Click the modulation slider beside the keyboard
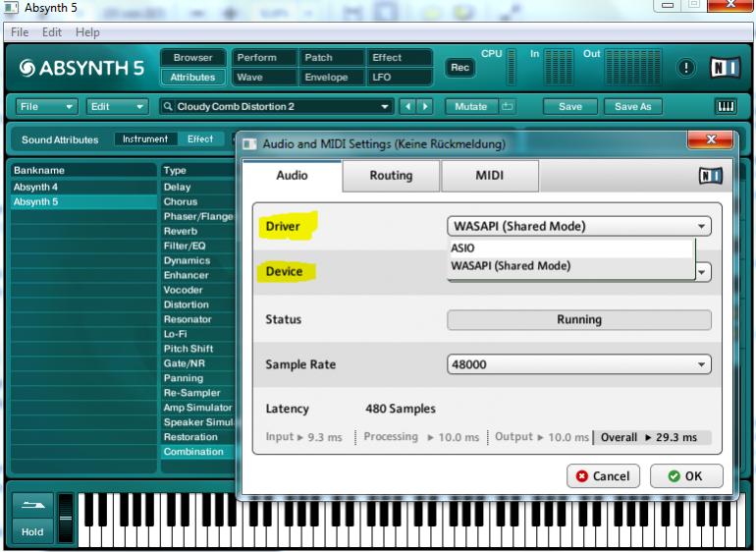The width and height of the screenshot is (756, 552). 66,516
